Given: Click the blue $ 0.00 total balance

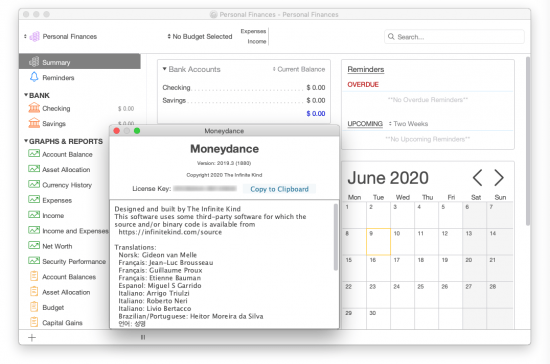Looking at the screenshot, I should pos(316,114).
